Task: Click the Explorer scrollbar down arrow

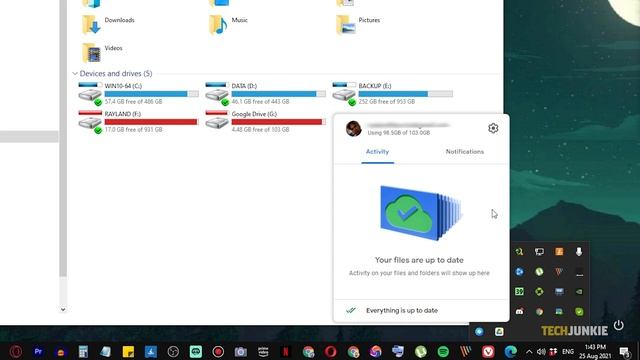Action: [x=63, y=309]
